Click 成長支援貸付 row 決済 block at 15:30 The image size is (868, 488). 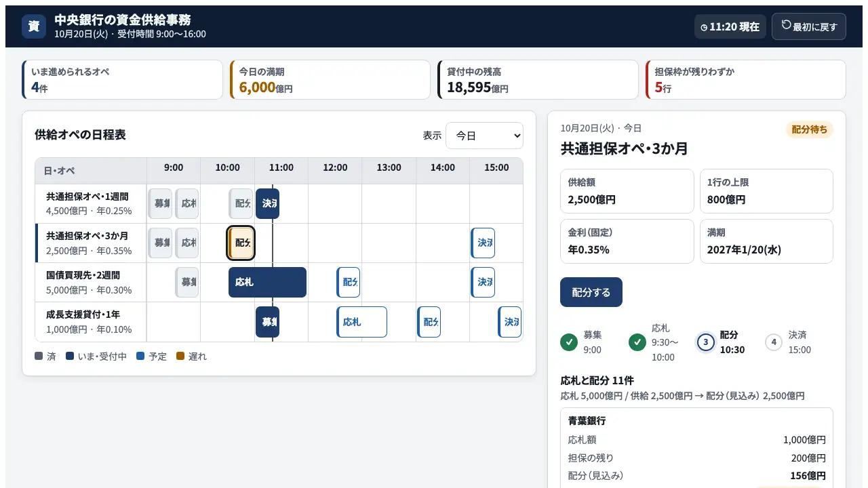pos(509,321)
